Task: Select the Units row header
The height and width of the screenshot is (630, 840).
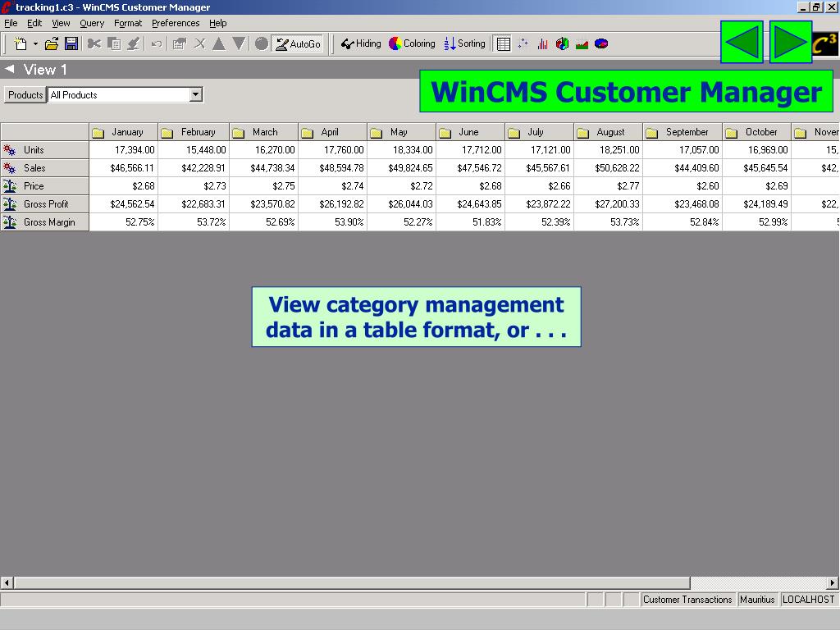Action: [44, 150]
